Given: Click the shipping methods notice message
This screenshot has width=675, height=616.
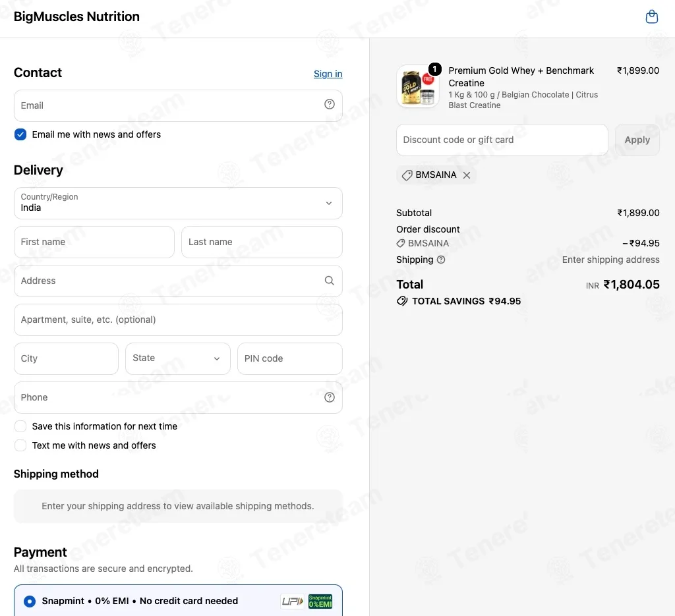Looking at the screenshot, I should 178,506.
